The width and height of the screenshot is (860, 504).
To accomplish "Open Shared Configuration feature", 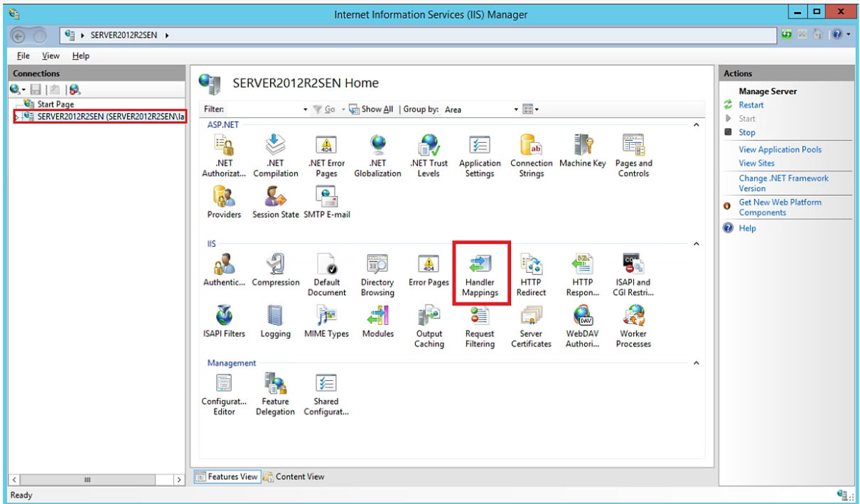I will (327, 395).
